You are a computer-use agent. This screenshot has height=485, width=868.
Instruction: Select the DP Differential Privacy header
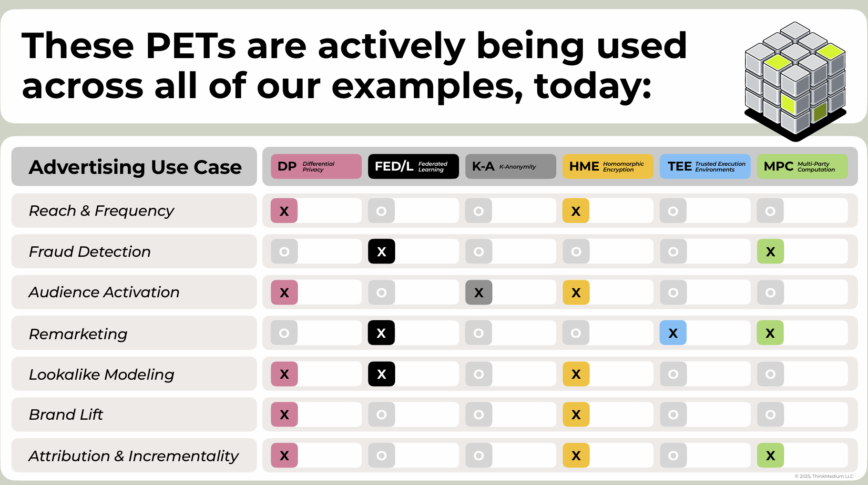pyautogui.click(x=316, y=166)
